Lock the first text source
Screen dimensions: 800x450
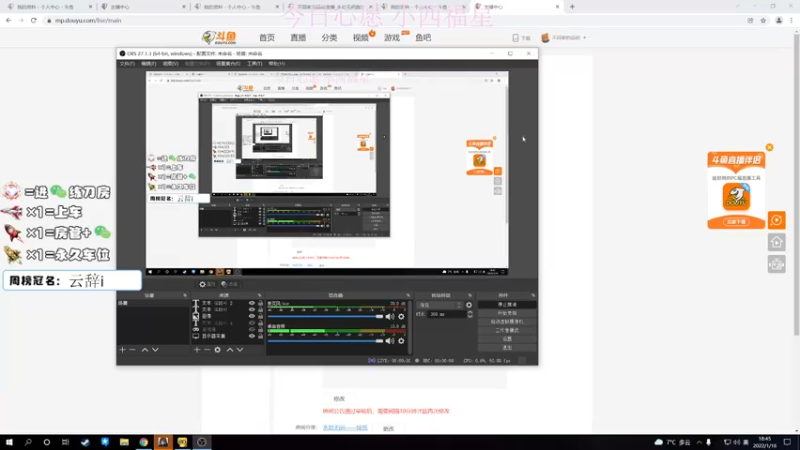click(x=260, y=303)
